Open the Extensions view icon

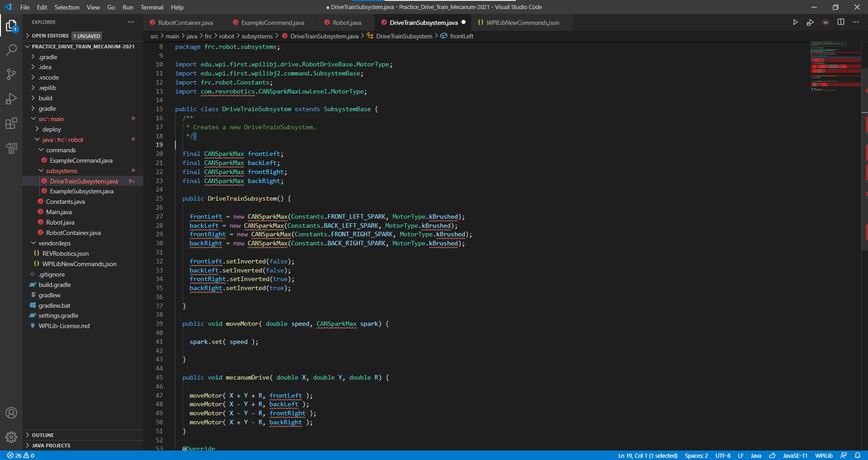[x=11, y=123]
